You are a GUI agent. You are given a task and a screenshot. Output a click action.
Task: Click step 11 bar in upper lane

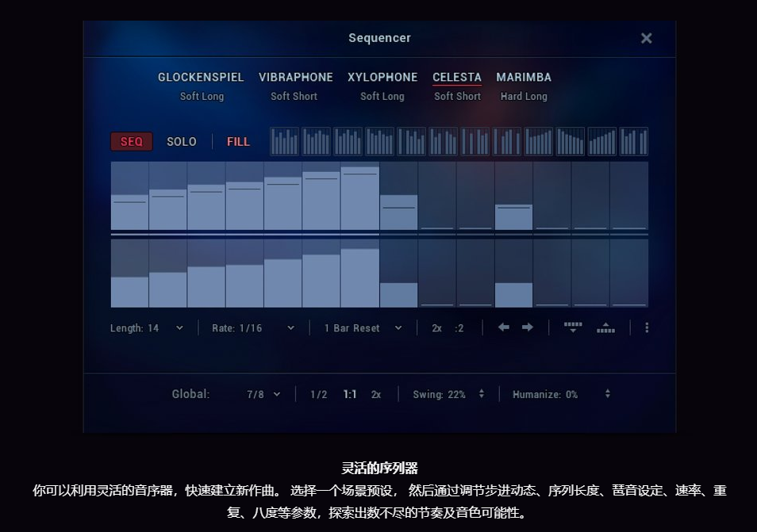[x=513, y=217]
